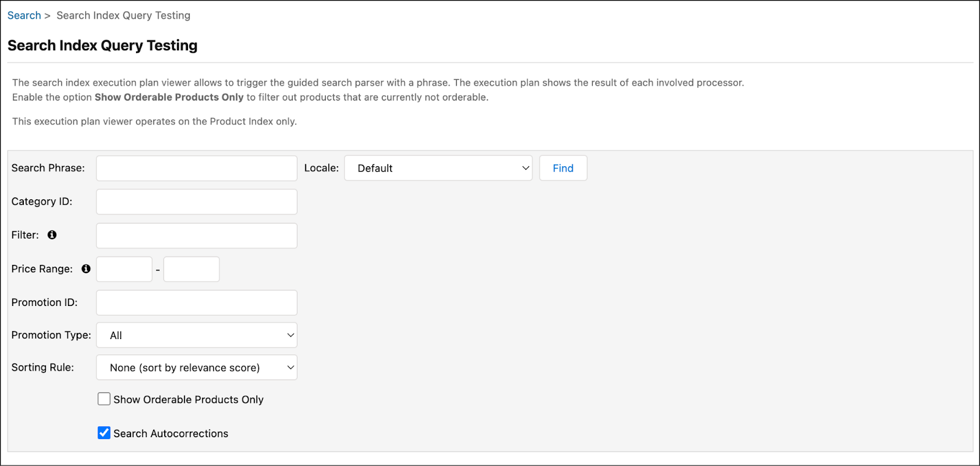The height and width of the screenshot is (466, 980).
Task: Go to Search via the breadcrumb link
Action: [x=24, y=15]
